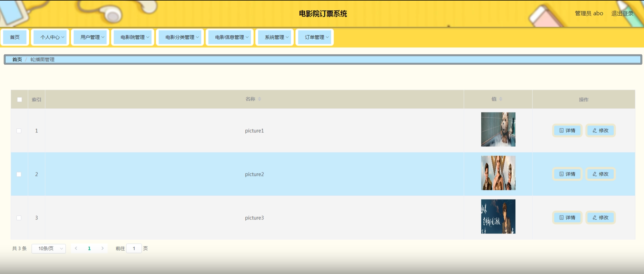Open the picture1 bear thumbnail
This screenshot has width=644, height=274.
pos(498,129)
